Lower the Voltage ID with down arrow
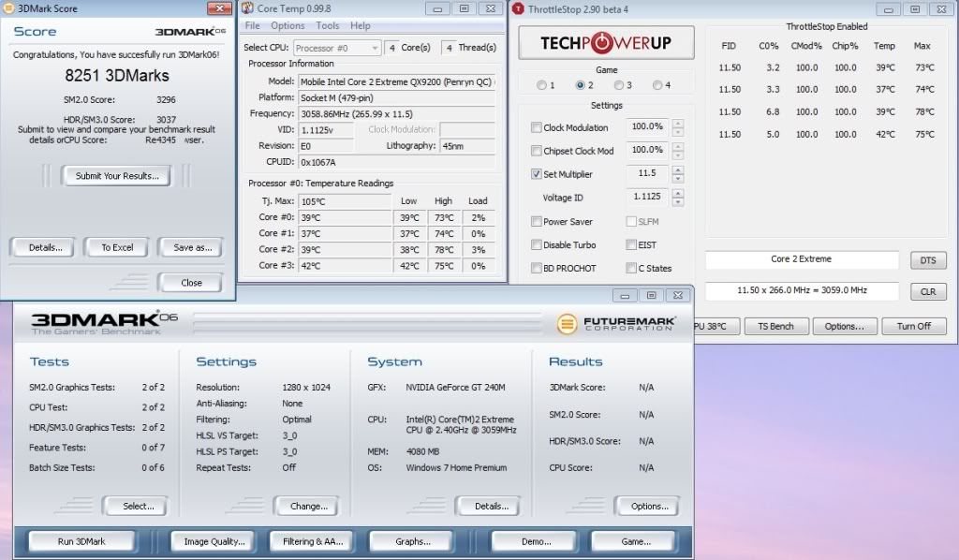This screenshot has width=959, height=560. (x=678, y=201)
